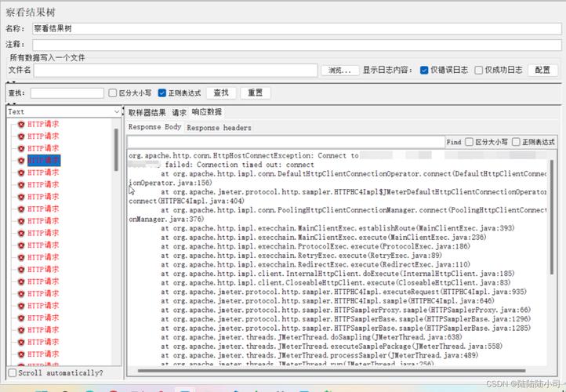
Task: Click into the 注释 comment field
Action: point(296,45)
